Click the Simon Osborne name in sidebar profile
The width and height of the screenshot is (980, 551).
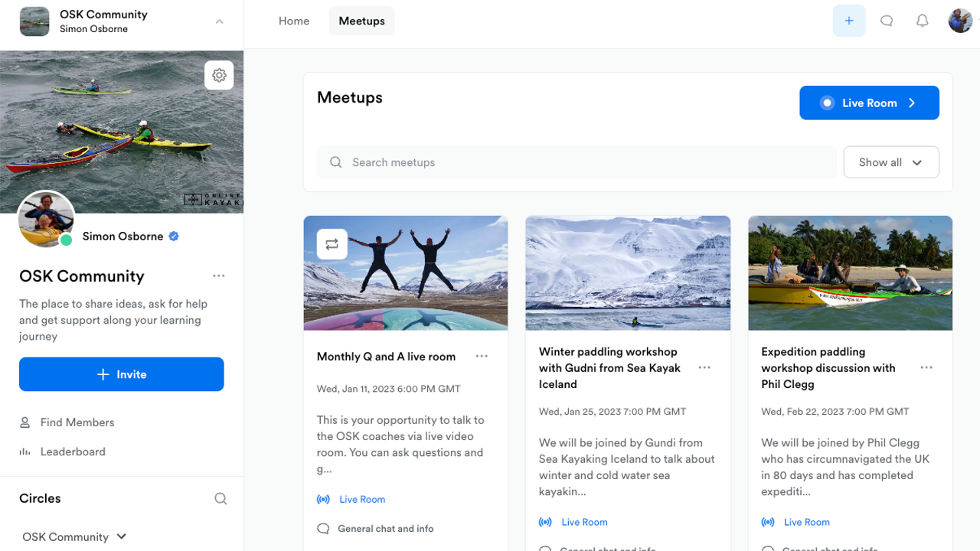click(x=122, y=236)
